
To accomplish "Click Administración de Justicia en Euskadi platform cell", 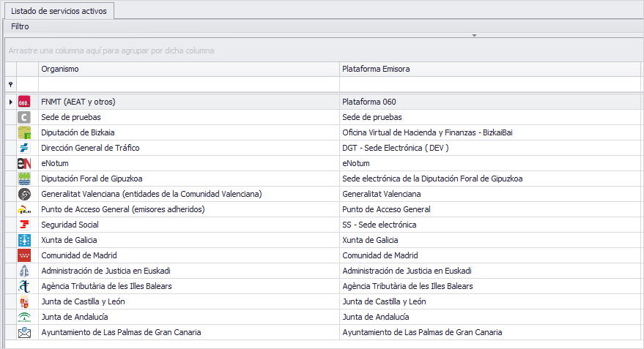I will (490, 271).
